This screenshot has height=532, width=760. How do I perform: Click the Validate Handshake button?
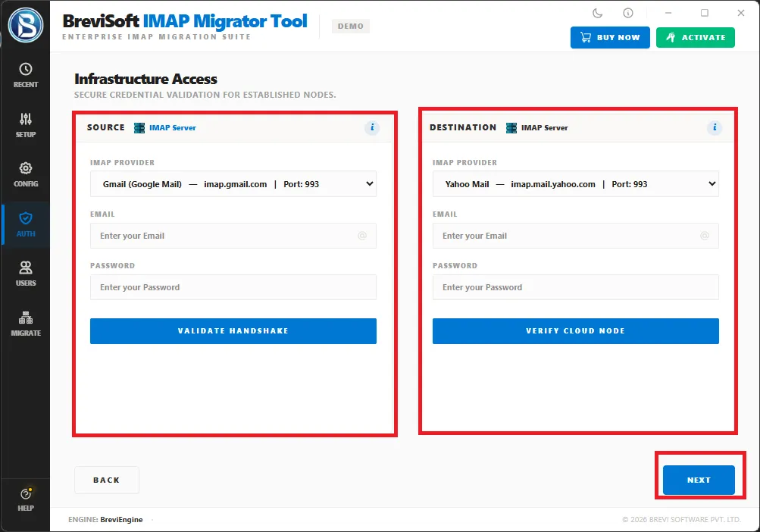click(233, 331)
